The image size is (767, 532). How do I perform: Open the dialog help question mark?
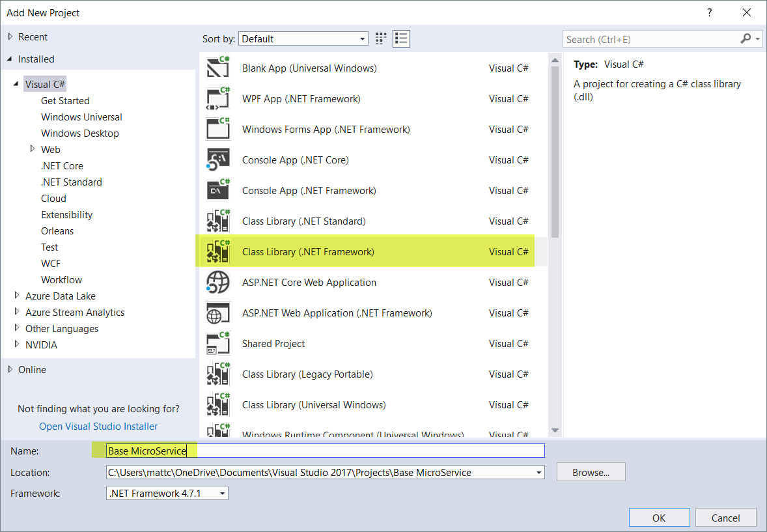709,13
